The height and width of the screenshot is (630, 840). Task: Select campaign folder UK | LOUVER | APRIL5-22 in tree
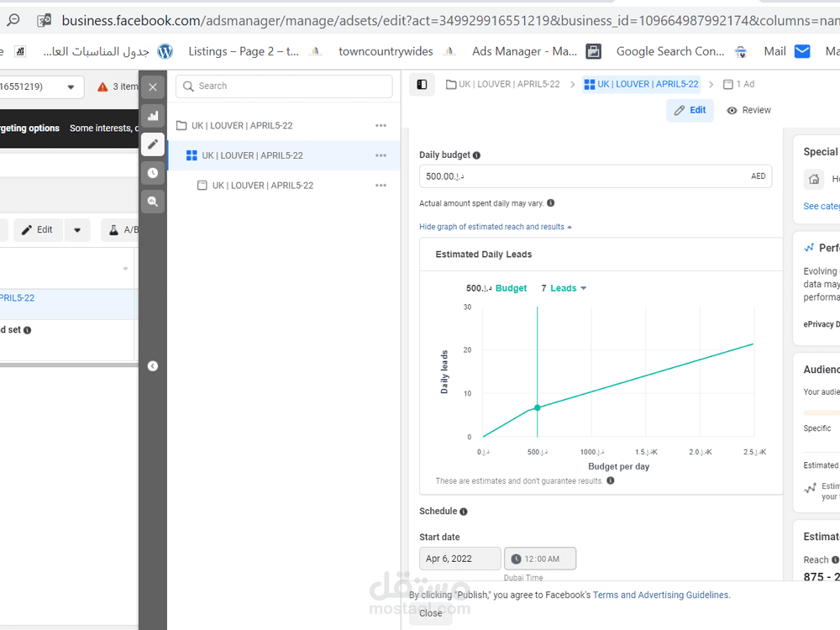(242, 125)
